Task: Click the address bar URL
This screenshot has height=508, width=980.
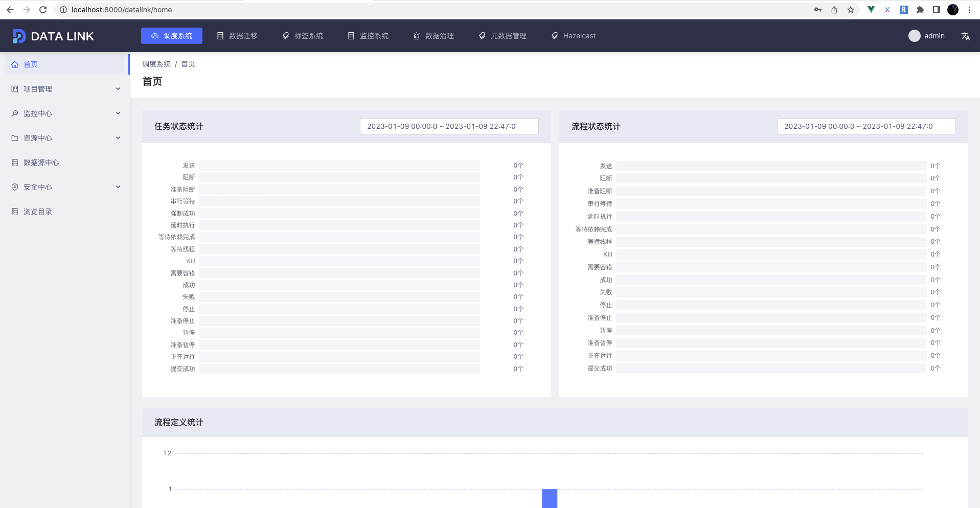Action: 122,10
